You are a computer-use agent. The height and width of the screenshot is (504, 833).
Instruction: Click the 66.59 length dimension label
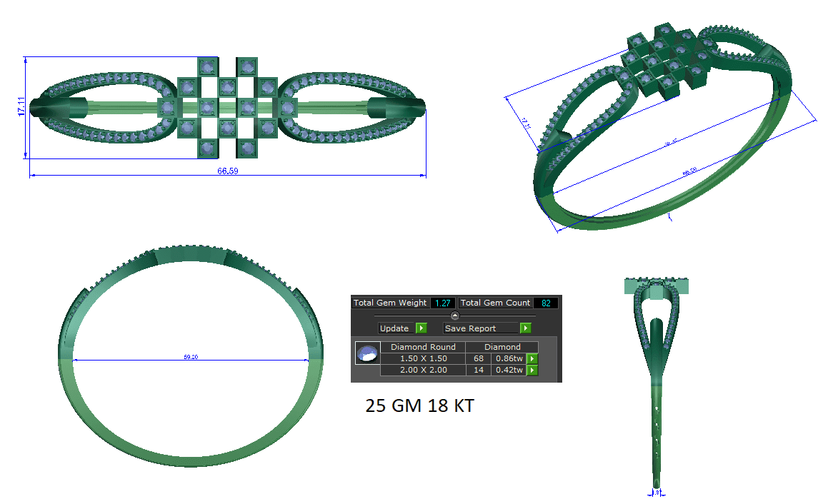click(227, 171)
